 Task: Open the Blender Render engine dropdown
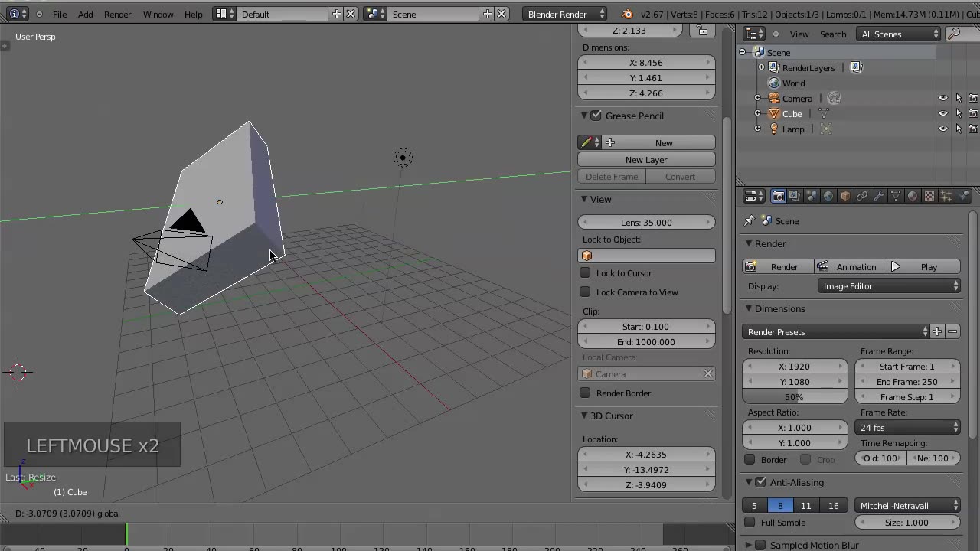point(565,14)
